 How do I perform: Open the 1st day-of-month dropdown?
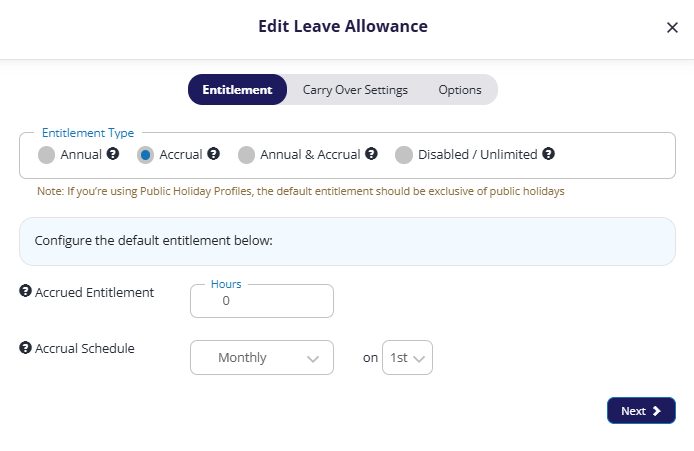click(x=407, y=358)
